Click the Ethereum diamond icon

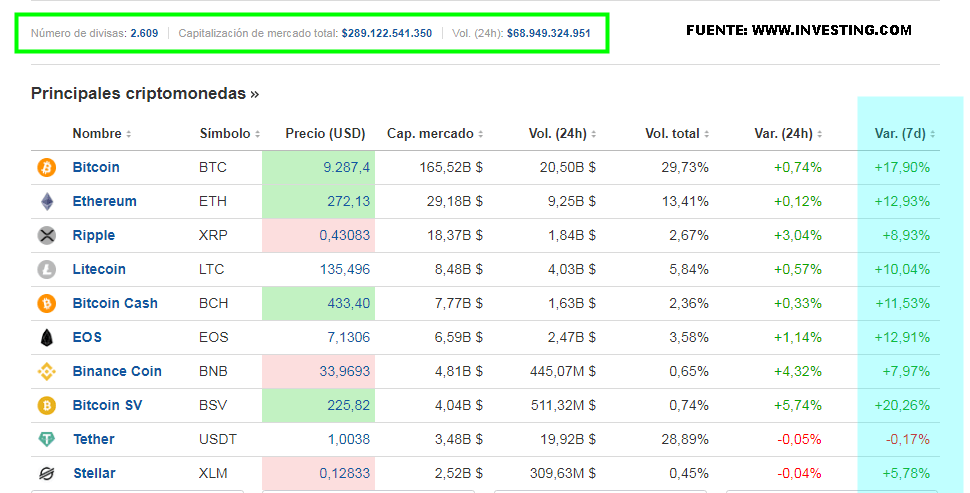pyautogui.click(x=47, y=202)
